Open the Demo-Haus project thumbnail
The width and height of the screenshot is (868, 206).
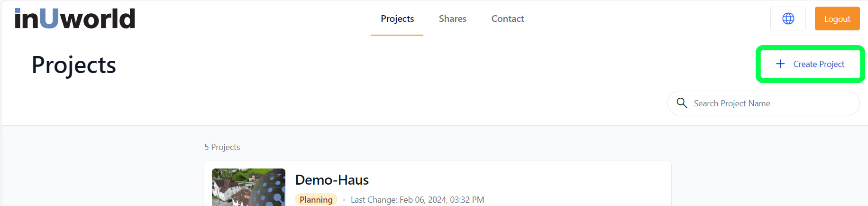click(x=248, y=187)
